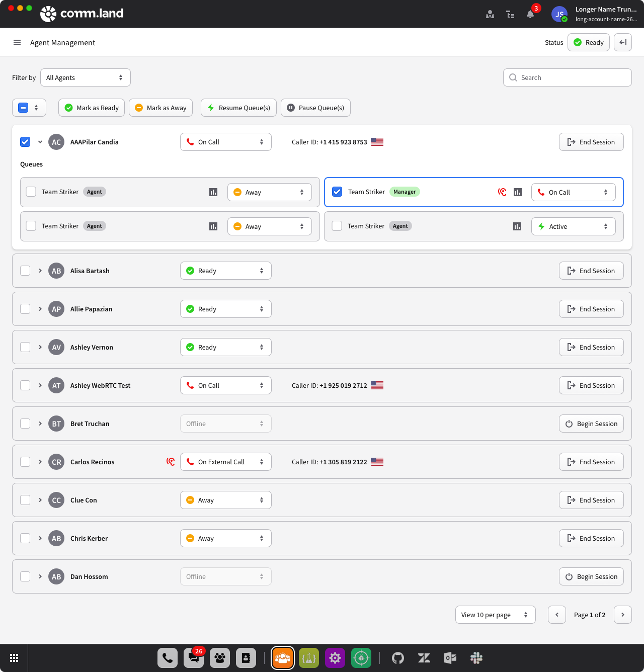This screenshot has width=644, height=672.
Task: Open the notifications bell
Action: pos(530,14)
